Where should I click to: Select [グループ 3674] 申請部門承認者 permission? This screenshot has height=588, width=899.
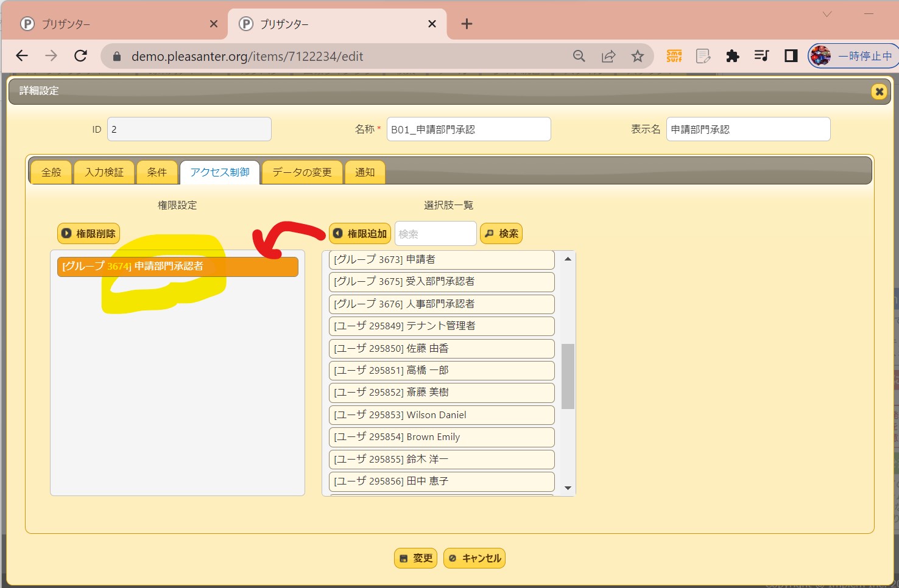[x=178, y=267]
